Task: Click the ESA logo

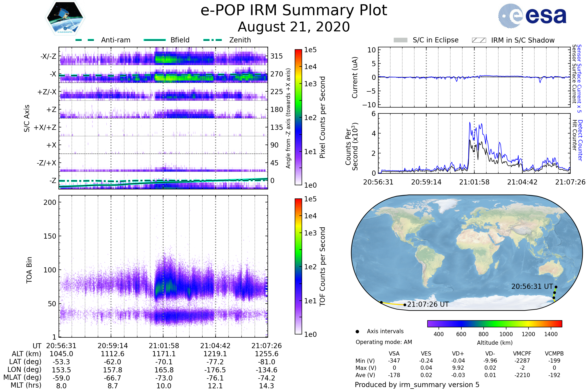Action: point(532,15)
